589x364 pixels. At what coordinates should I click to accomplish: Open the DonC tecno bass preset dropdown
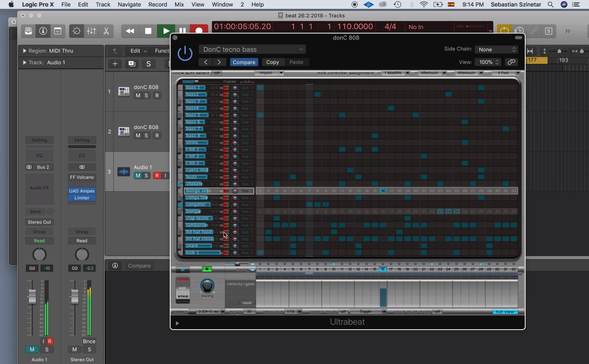[252, 49]
